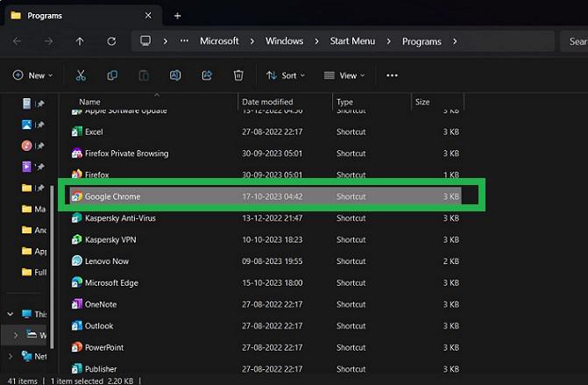Open the View dropdown menu
The image size is (588, 385).
tap(344, 75)
